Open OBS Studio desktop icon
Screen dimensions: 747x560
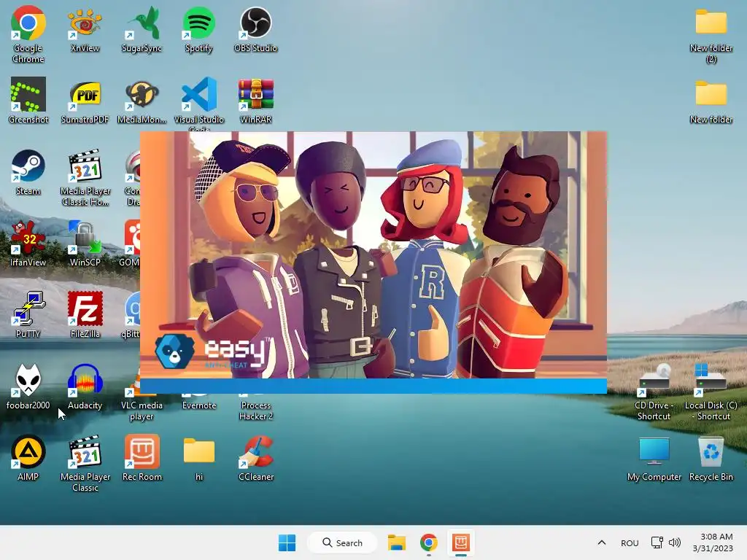[x=255, y=28]
